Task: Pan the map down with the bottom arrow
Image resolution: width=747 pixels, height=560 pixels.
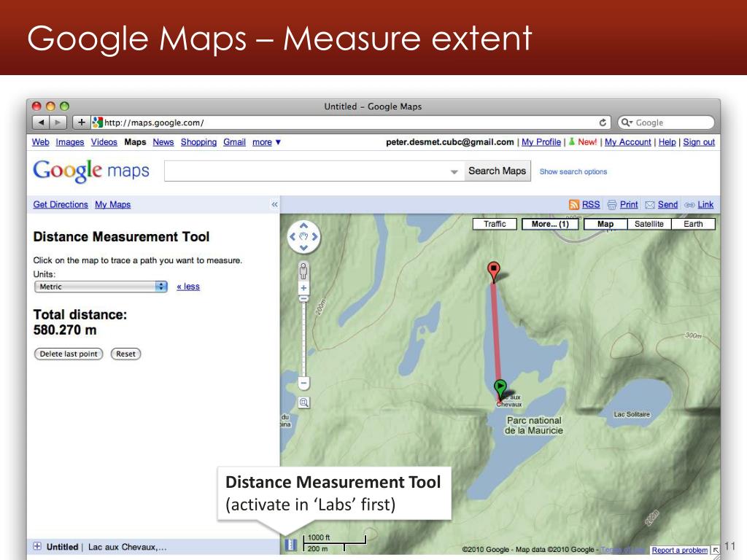Action: point(303,248)
